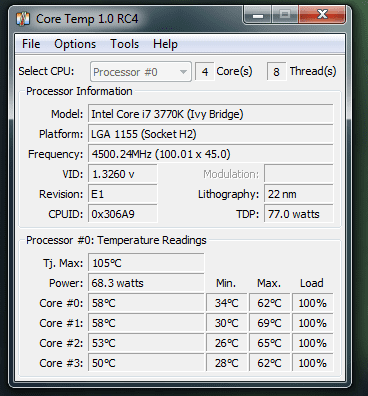Open the Options menu
This screenshot has width=368, height=396.
tap(75, 44)
